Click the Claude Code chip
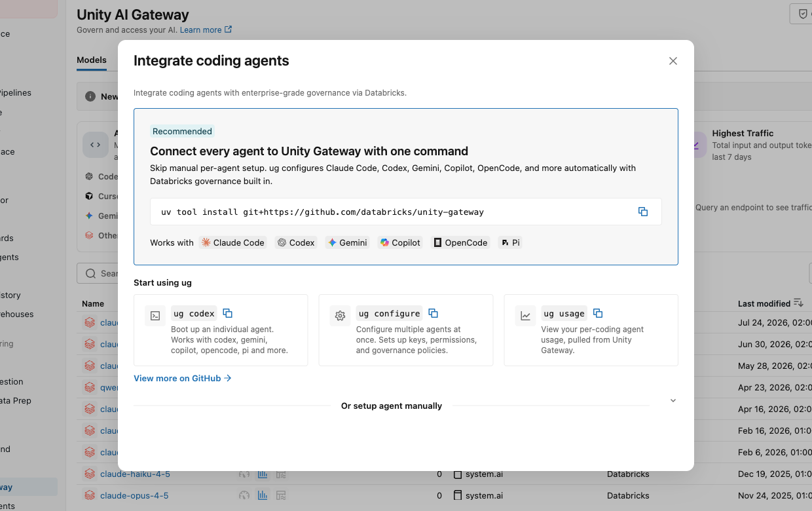The width and height of the screenshot is (812, 511). pyautogui.click(x=233, y=242)
